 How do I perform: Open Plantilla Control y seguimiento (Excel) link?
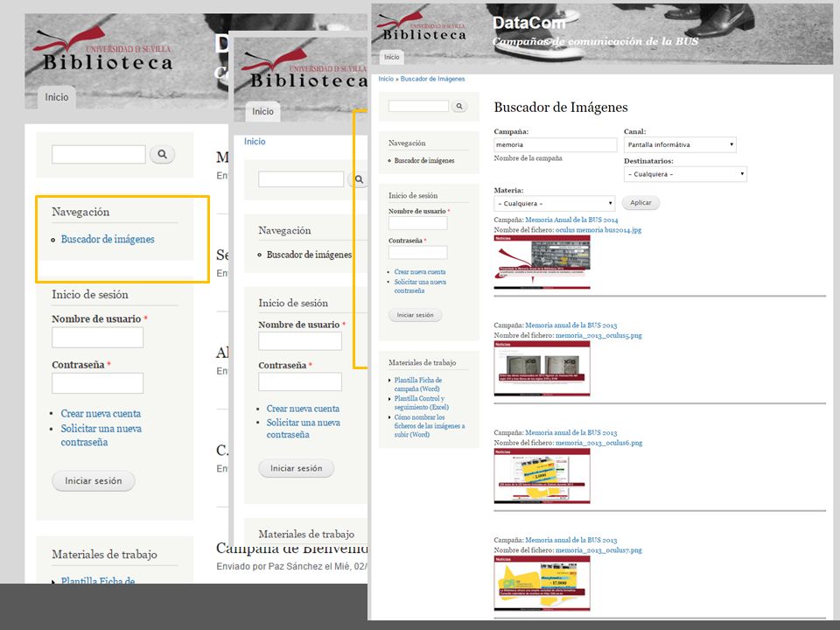[x=421, y=402]
